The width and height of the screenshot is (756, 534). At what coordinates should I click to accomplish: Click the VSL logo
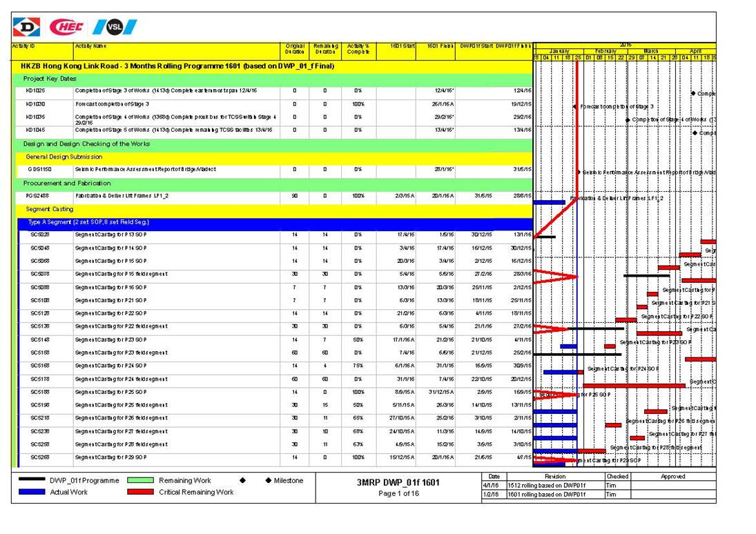pyautogui.click(x=115, y=26)
